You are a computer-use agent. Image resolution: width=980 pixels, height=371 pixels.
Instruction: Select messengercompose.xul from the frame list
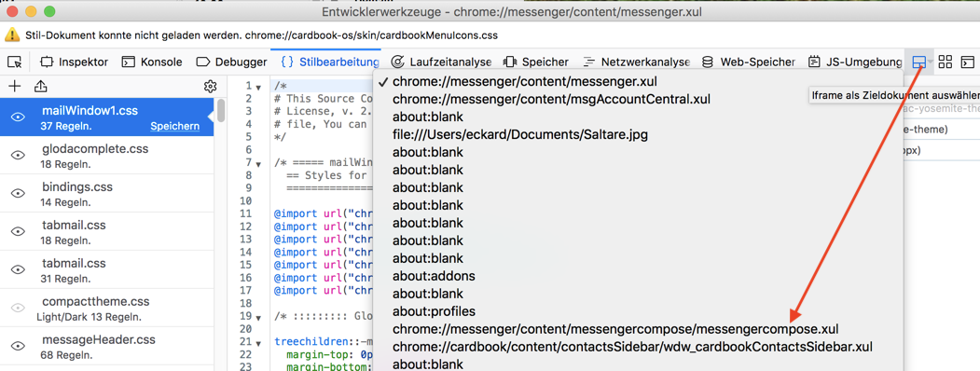coord(615,328)
